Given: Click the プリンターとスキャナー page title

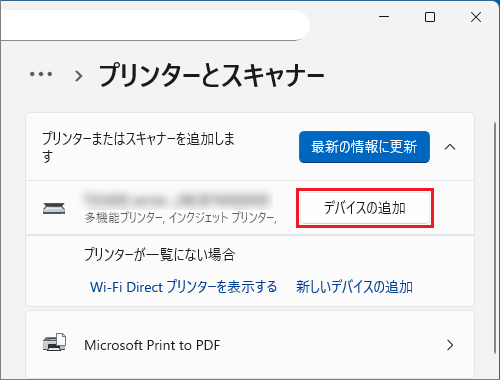Looking at the screenshot, I should click(x=212, y=76).
